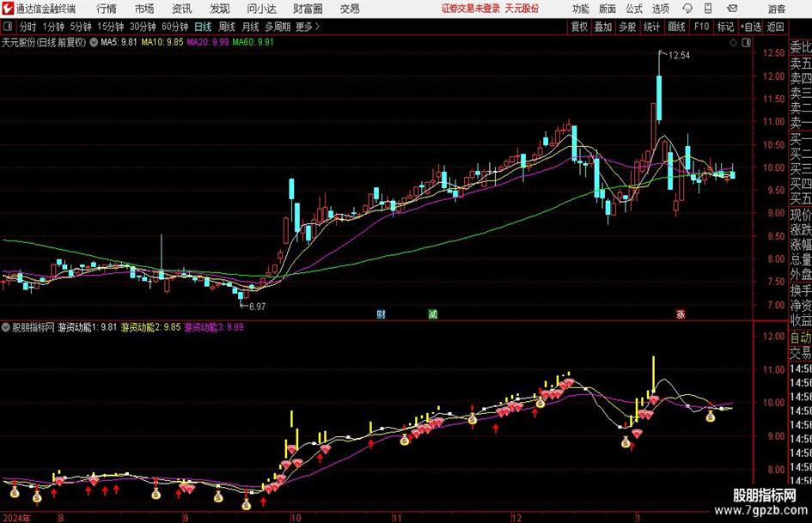Open the mobile phone icon in title bar
This screenshot has width=812, height=523.
point(708,9)
